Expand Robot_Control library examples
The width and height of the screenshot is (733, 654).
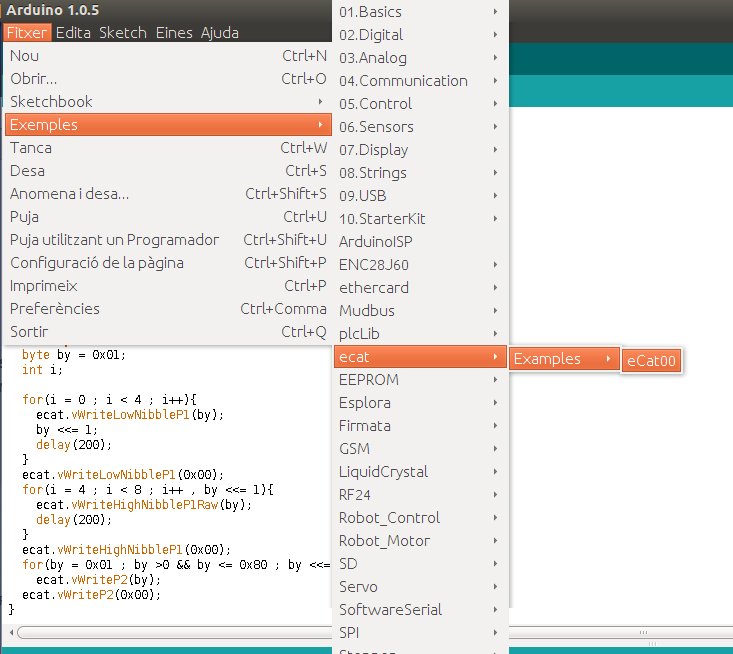click(x=420, y=517)
